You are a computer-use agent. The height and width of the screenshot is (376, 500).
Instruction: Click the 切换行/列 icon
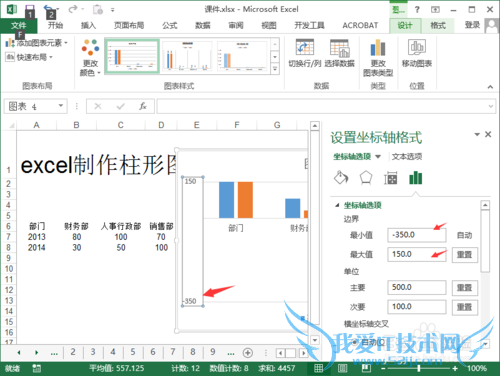305,47
